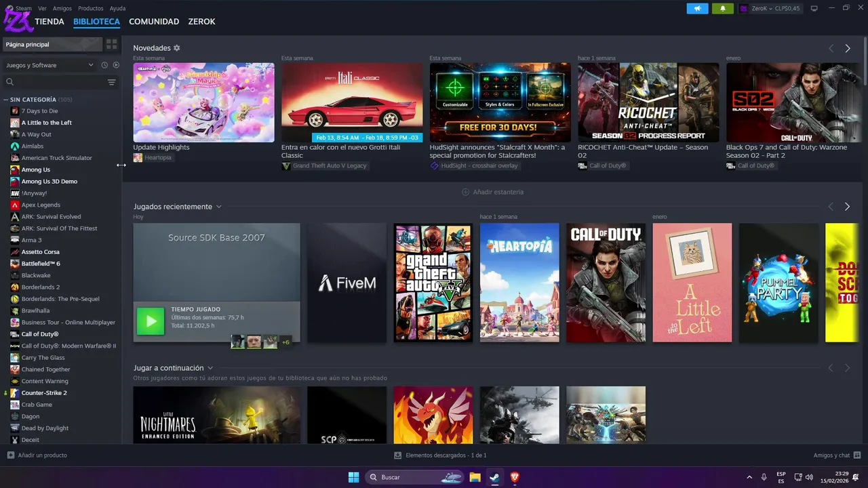View +6 more friends badge
868x488 pixels.
tap(285, 342)
